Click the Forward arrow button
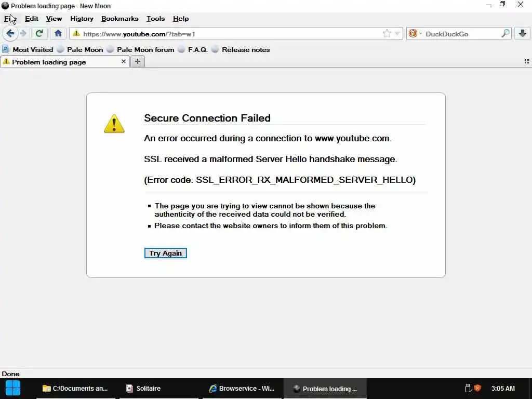 click(23, 33)
